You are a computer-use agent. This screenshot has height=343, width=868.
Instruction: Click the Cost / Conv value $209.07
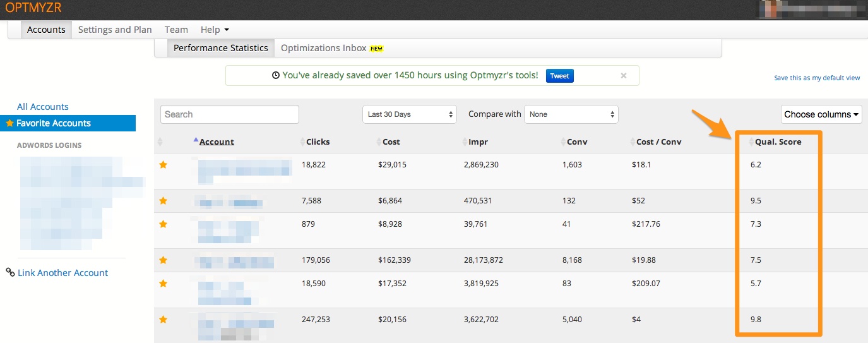point(645,283)
